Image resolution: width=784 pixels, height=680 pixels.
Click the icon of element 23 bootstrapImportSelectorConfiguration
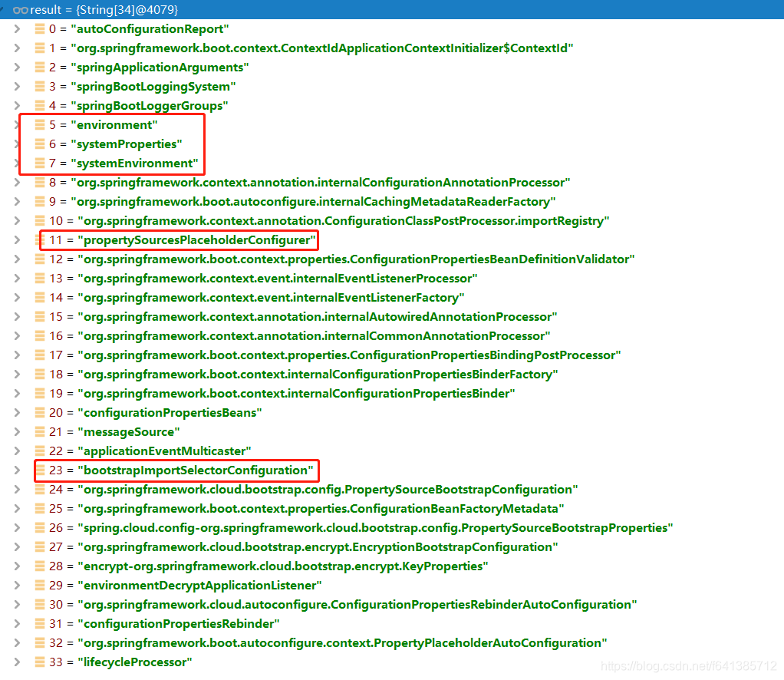click(x=40, y=470)
